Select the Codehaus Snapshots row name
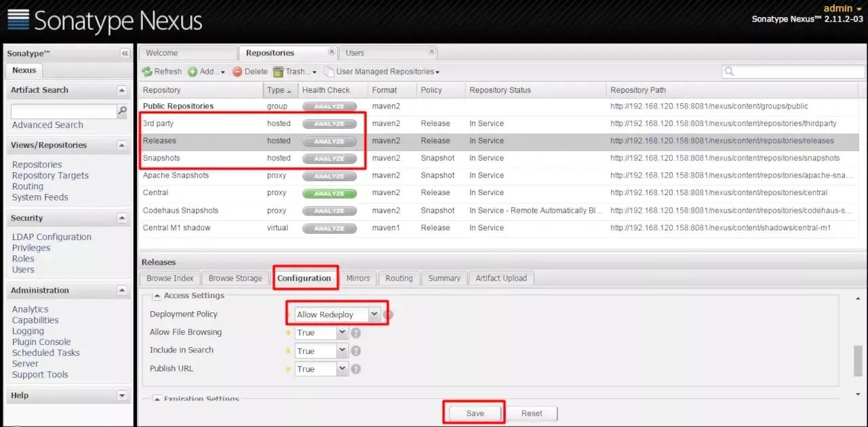Viewport: 868px width, 427px height. [x=180, y=210]
